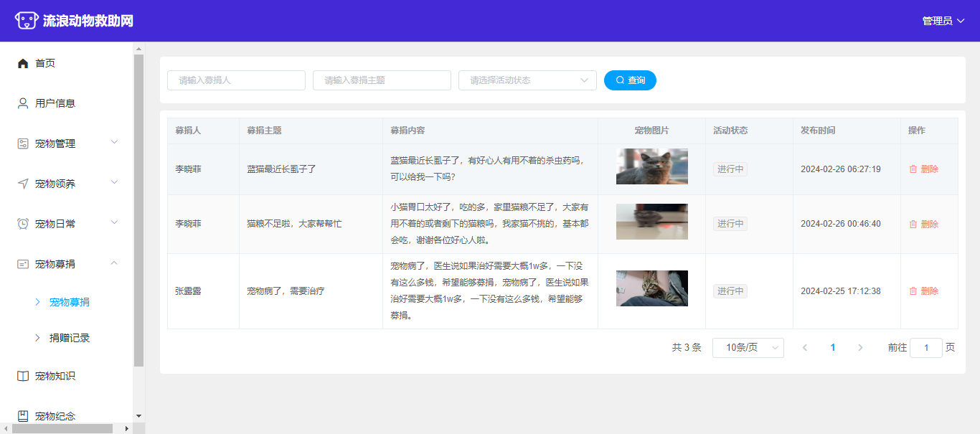Open the 请选择活动状态 status dropdown

[527, 80]
